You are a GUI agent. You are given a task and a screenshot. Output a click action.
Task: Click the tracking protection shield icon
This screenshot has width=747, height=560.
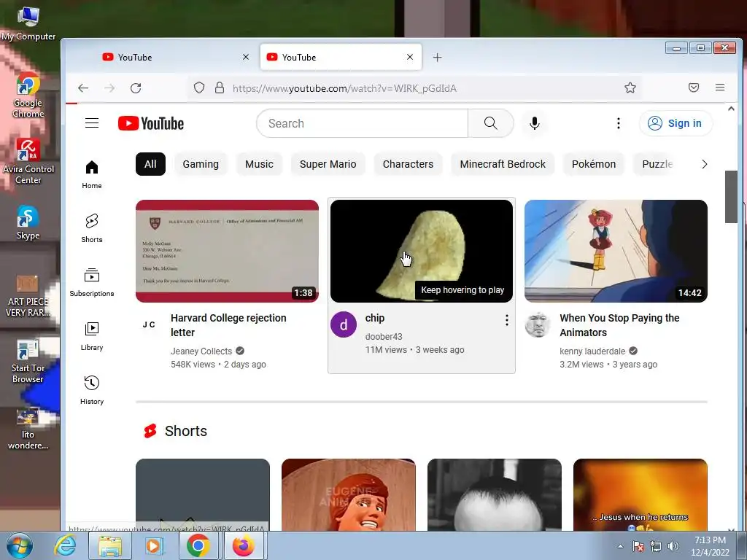tap(199, 87)
